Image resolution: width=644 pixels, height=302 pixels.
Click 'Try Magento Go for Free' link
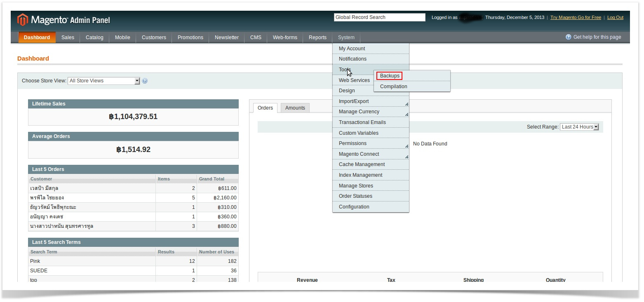point(576,17)
